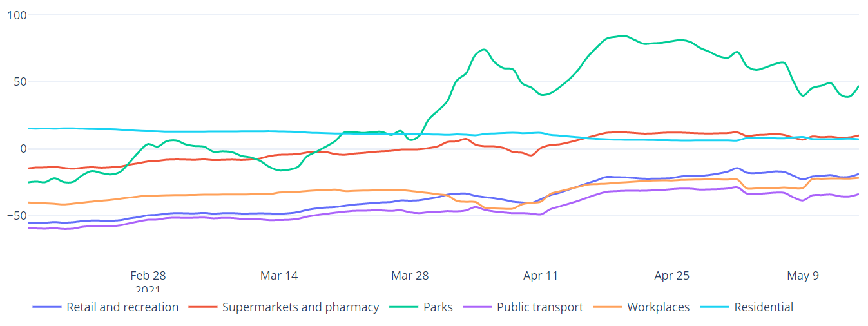Image resolution: width=868 pixels, height=326 pixels.
Task: Select the May 9 x-axis tick label
Action: (x=803, y=276)
